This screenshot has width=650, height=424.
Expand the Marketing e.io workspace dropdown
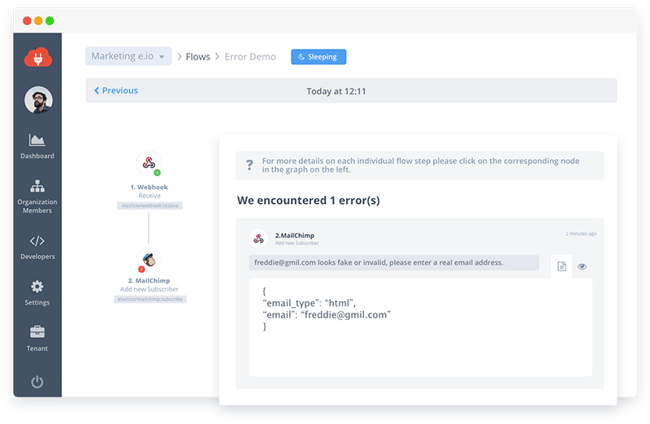pos(129,56)
